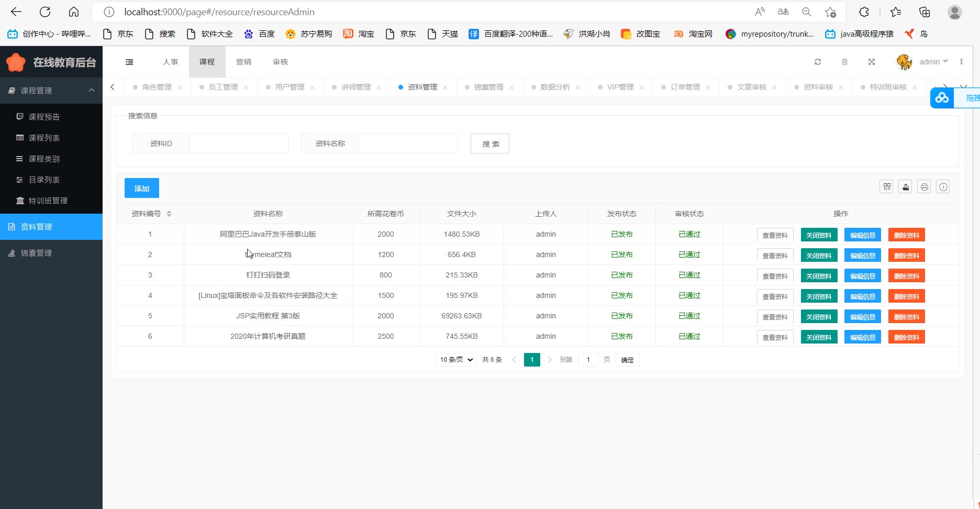Sort by 资料编号 column arrows

[169, 214]
